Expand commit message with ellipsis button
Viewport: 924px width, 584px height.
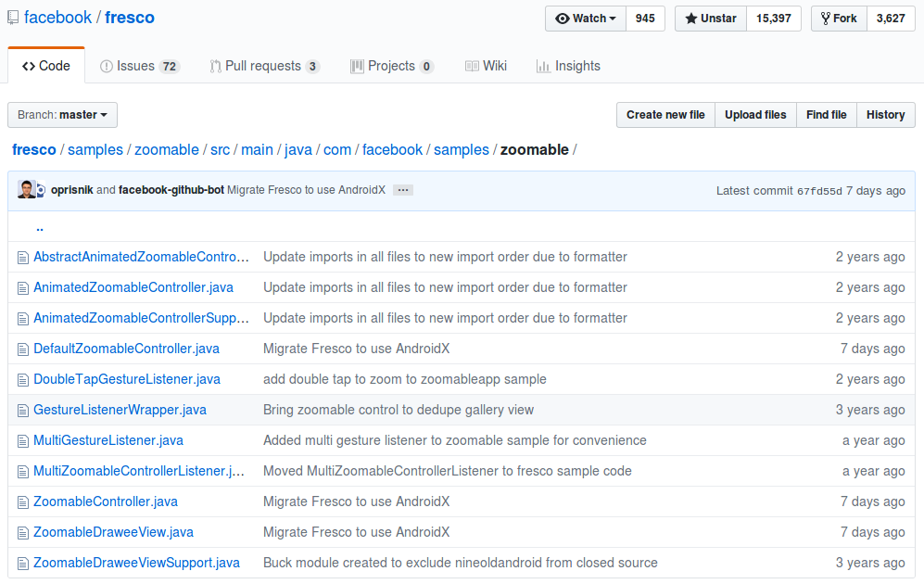pyautogui.click(x=403, y=190)
